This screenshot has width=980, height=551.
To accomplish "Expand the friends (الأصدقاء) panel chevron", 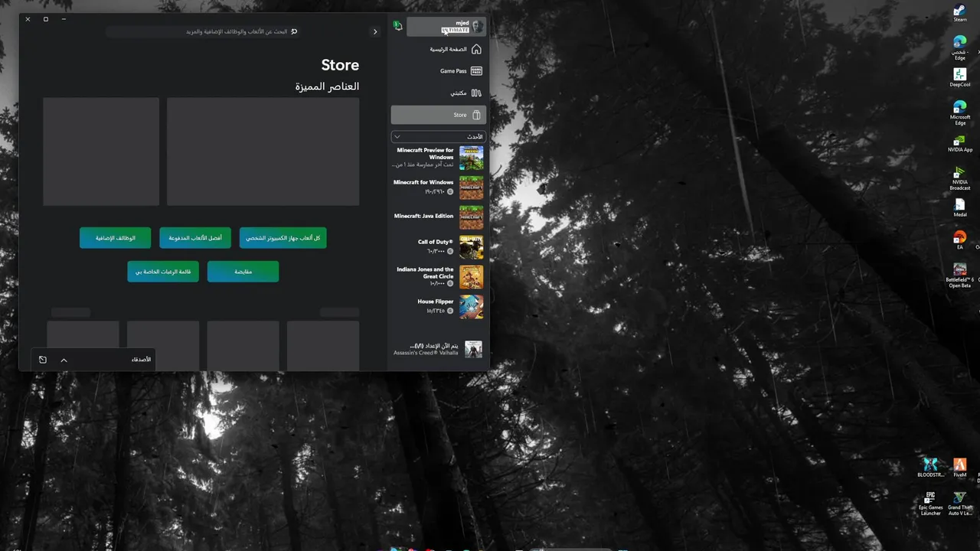I will (64, 360).
